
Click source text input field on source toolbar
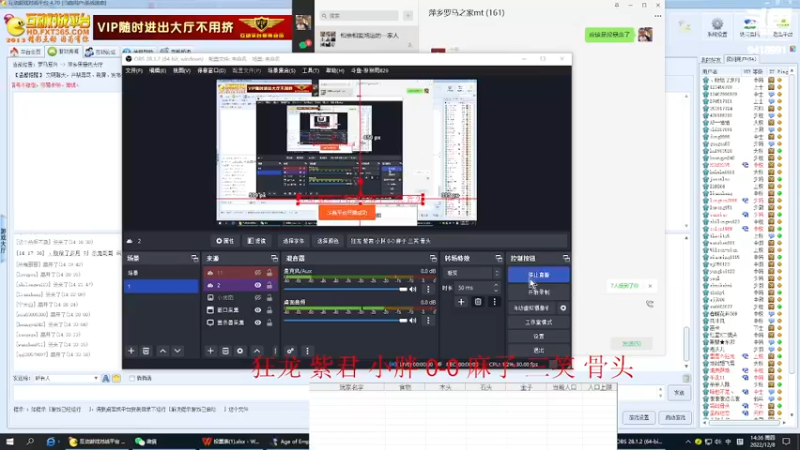pyautogui.click(x=457, y=241)
